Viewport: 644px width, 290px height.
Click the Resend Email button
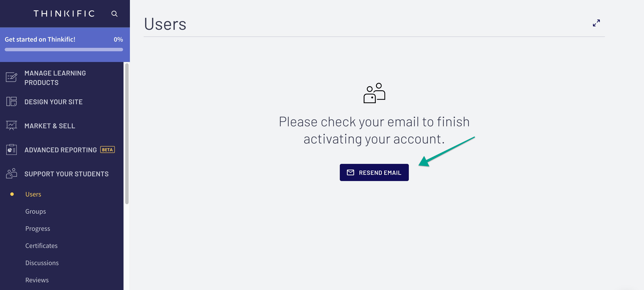(374, 172)
